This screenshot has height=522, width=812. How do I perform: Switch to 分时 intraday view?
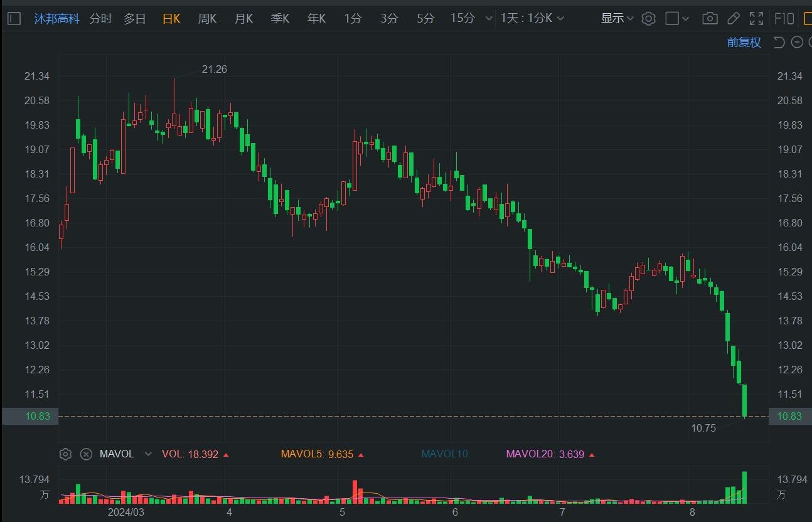100,19
